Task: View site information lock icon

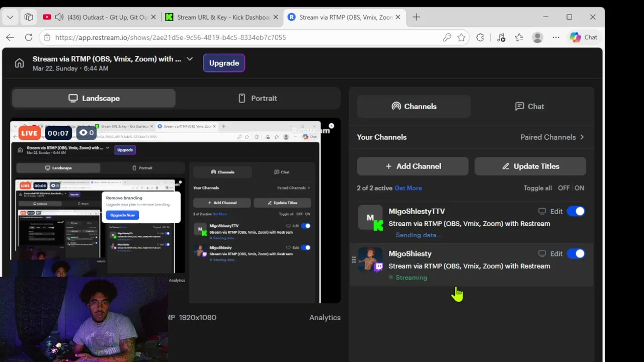Action: (47, 37)
